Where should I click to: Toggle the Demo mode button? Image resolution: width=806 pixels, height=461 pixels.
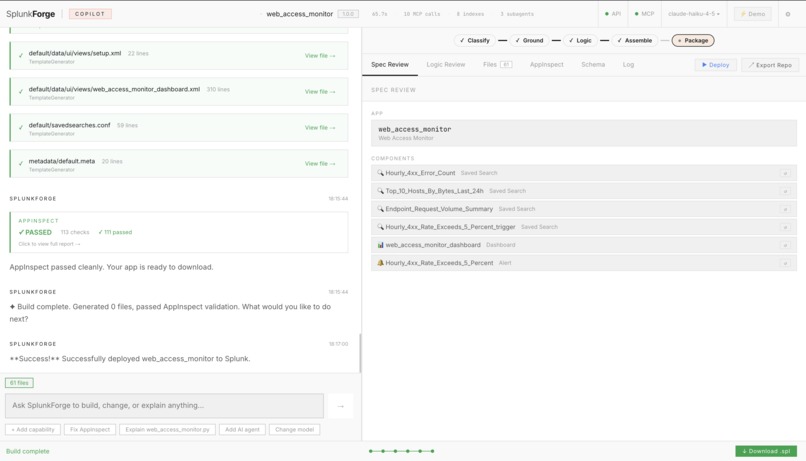click(x=753, y=14)
